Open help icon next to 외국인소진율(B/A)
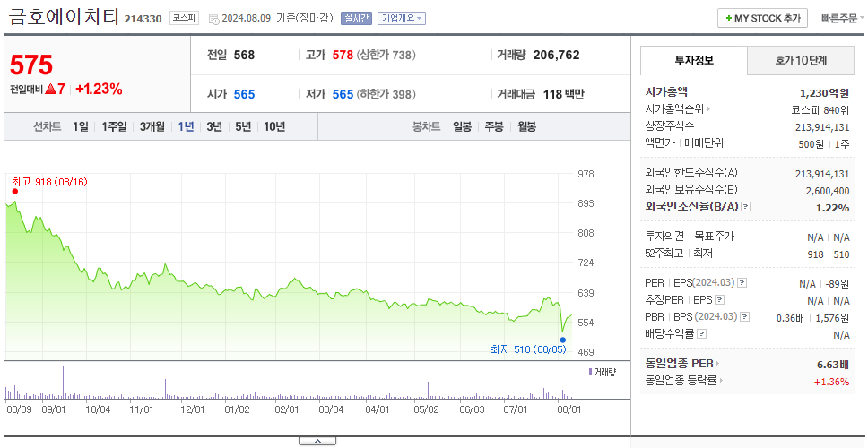Screen dimensions: 868x448 tap(746, 207)
